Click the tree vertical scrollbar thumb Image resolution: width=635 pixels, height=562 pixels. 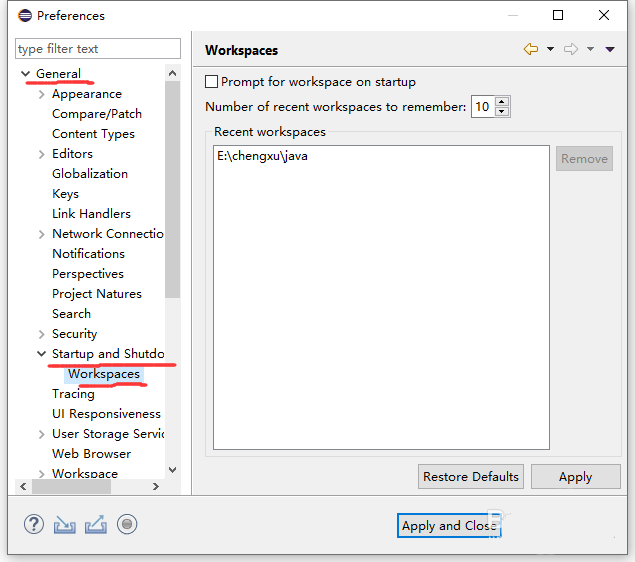(x=173, y=189)
